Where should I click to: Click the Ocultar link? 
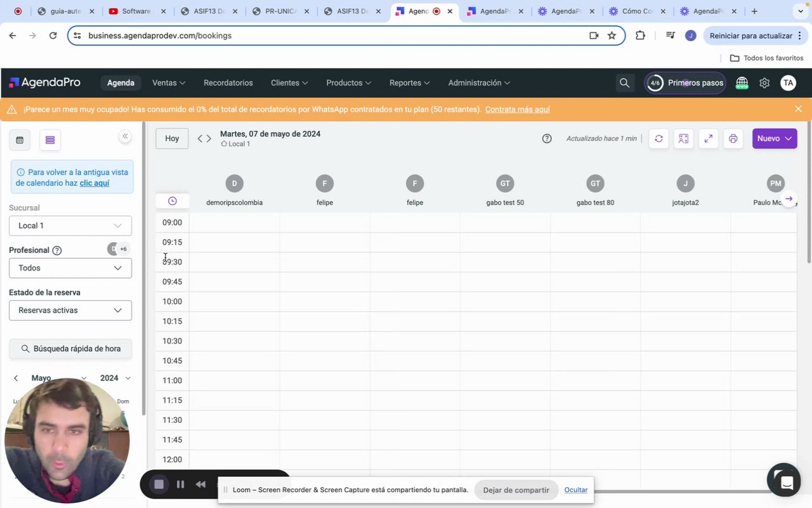[576, 490]
